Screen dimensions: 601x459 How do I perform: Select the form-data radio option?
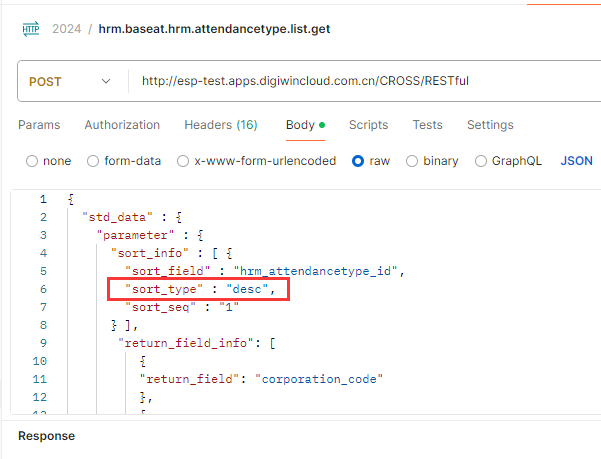[x=93, y=161]
